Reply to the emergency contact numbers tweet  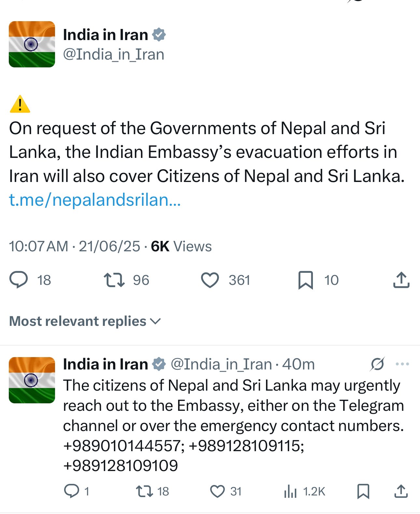[x=72, y=491]
